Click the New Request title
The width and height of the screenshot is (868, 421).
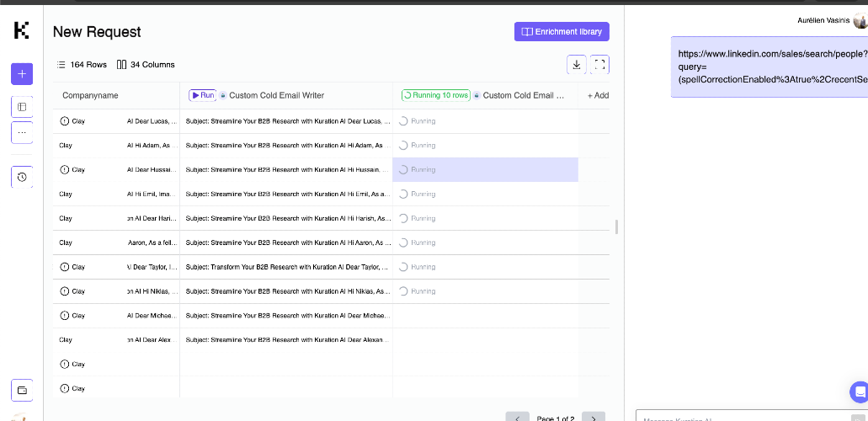[97, 32]
